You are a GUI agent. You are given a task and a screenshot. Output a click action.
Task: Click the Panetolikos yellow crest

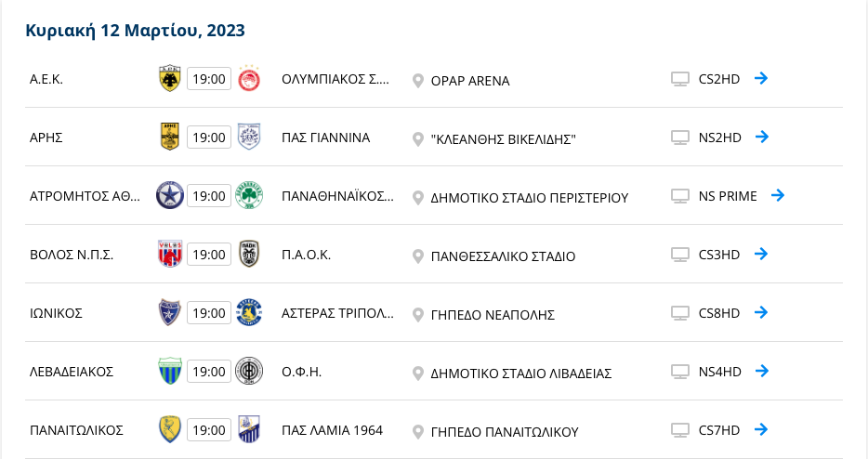[x=170, y=429]
